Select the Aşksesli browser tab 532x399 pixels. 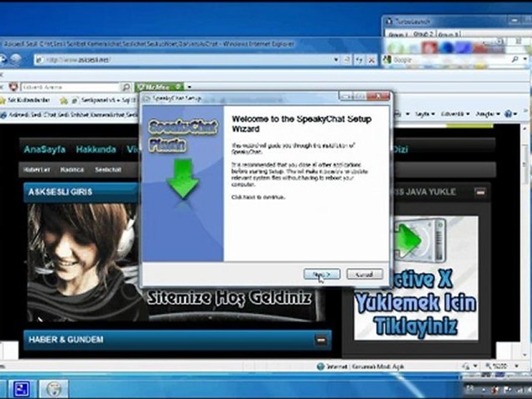[x=70, y=115]
